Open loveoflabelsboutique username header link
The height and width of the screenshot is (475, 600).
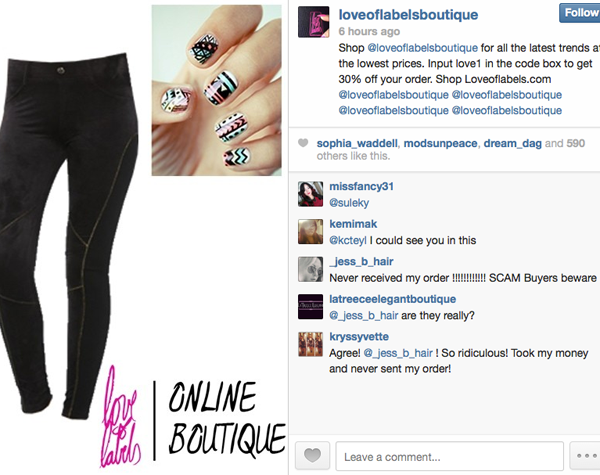[x=408, y=15]
